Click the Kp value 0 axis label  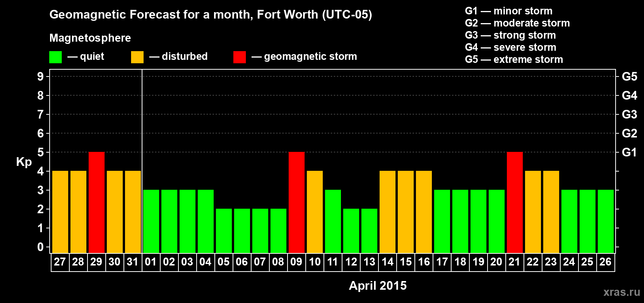[x=41, y=247]
